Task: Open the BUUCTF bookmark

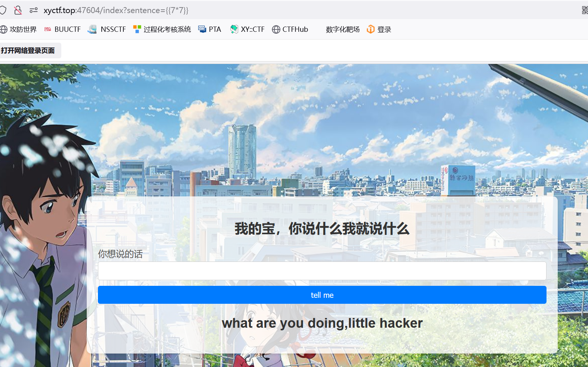Action: (x=63, y=29)
